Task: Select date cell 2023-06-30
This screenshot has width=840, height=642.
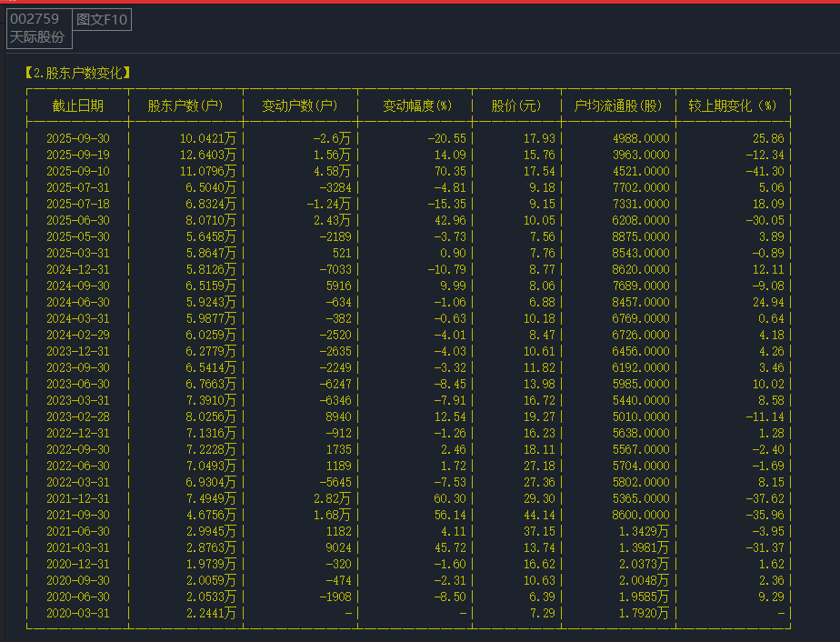Action: (77, 384)
